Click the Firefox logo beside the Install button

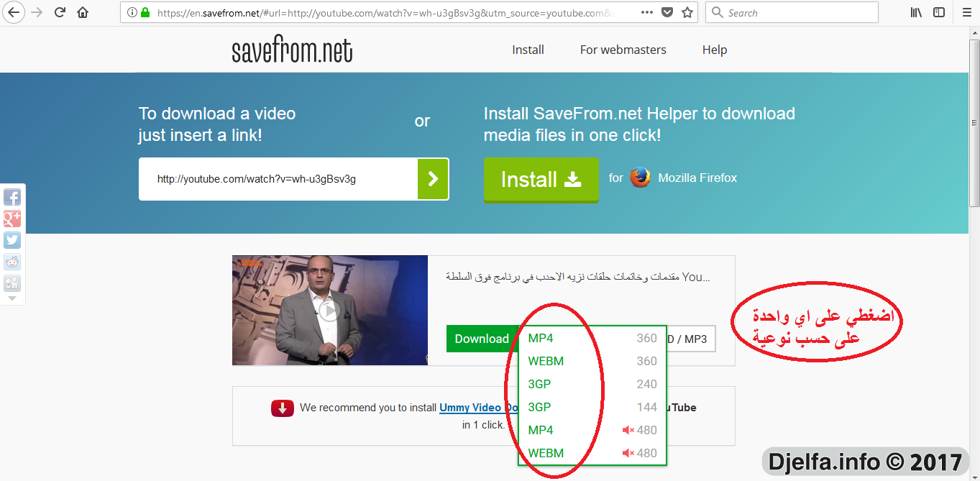pos(640,178)
